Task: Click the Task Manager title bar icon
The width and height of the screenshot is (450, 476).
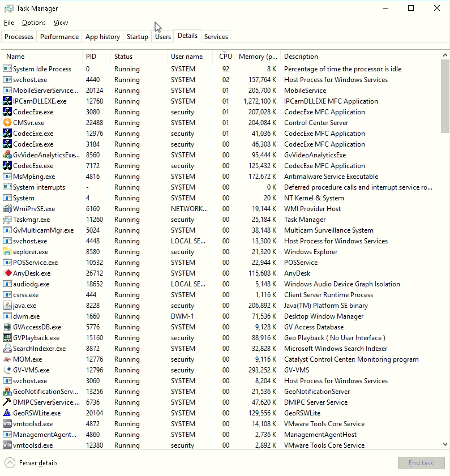Action: coord(9,8)
